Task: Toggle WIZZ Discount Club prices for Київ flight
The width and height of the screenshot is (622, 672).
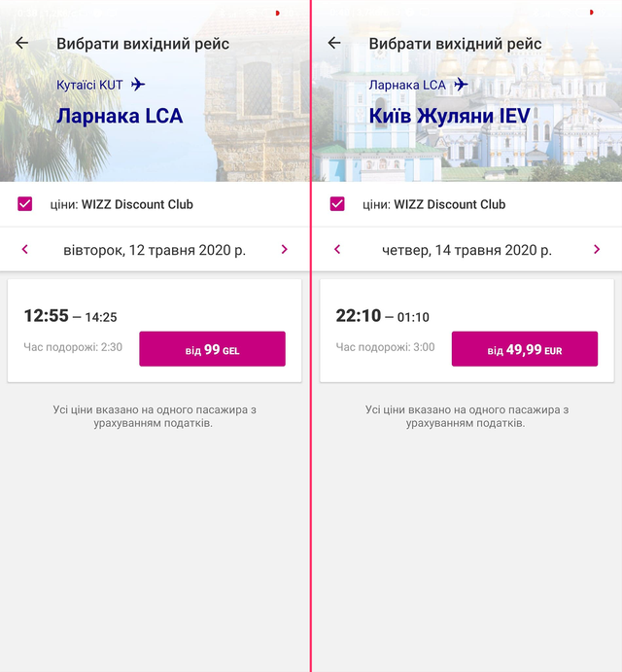Action: tap(337, 204)
